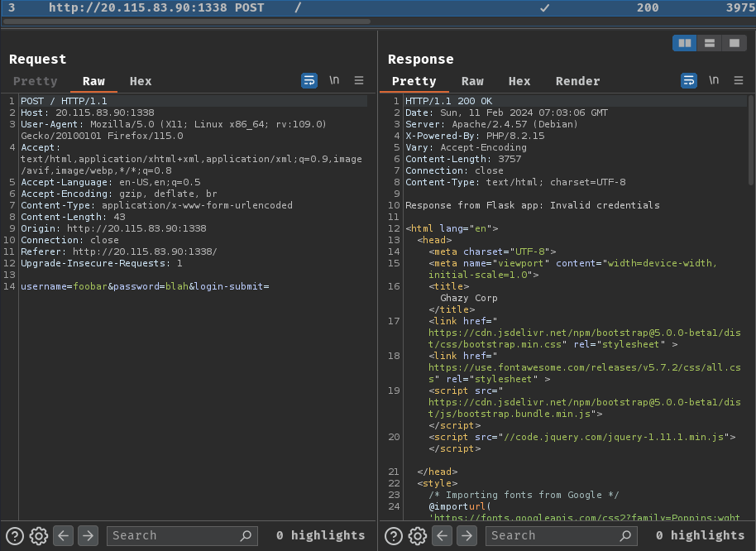756x551 pixels.
Task: Click the Request search magnifier icon
Action: (246, 535)
